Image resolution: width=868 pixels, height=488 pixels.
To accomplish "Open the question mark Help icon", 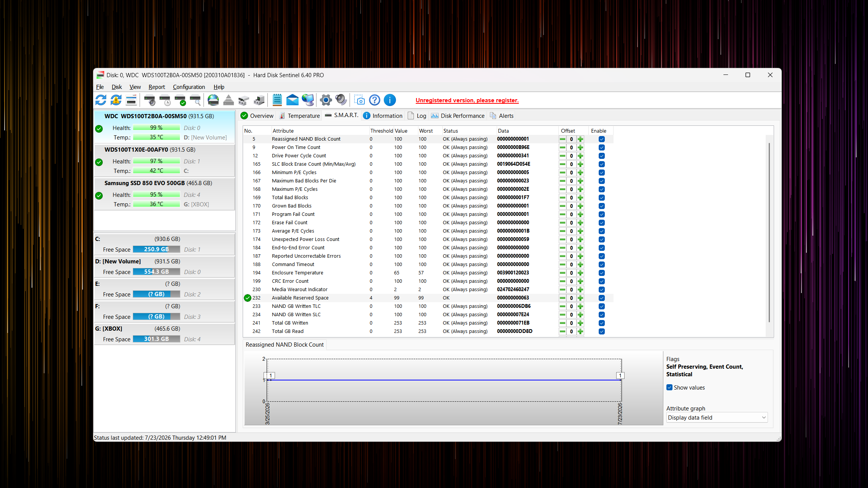I will pos(375,100).
